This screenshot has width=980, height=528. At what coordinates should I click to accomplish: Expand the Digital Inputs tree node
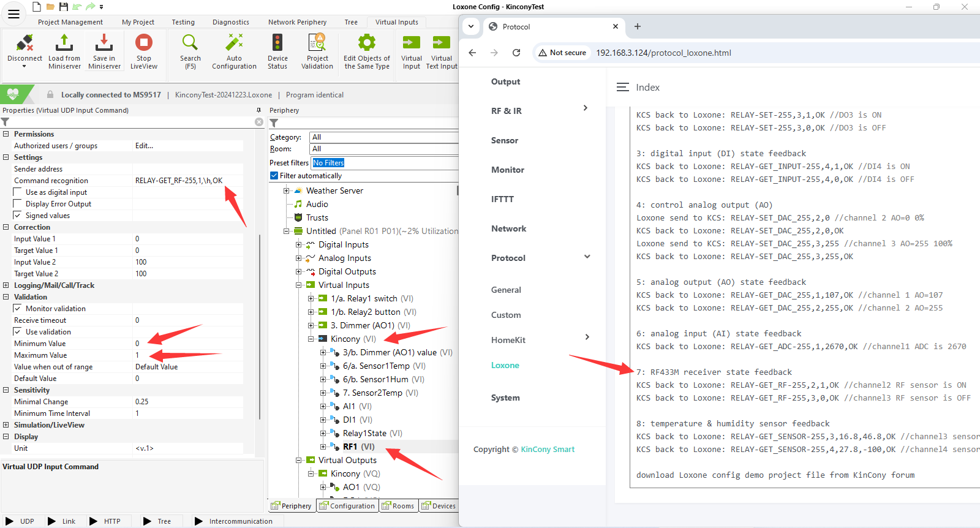click(x=299, y=244)
